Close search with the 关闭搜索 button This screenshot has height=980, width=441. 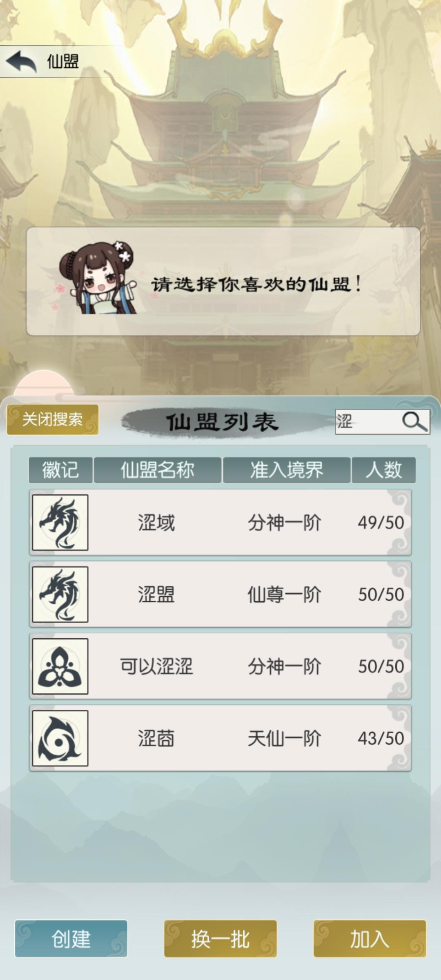53,419
